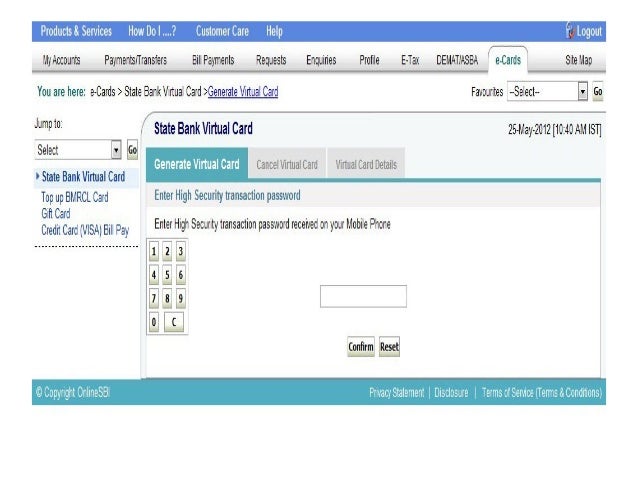638x479 pixels.
Task: Click the Logout icon
Action: 570,31
